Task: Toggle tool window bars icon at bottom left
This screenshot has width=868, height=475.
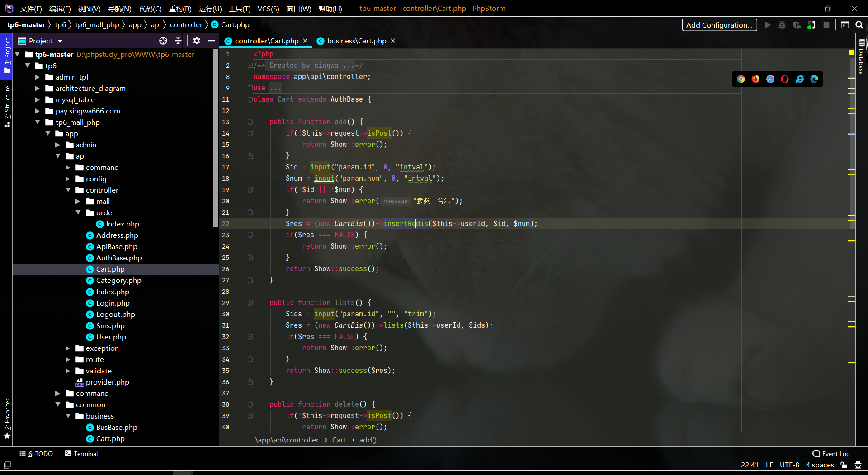Action: tap(7, 465)
